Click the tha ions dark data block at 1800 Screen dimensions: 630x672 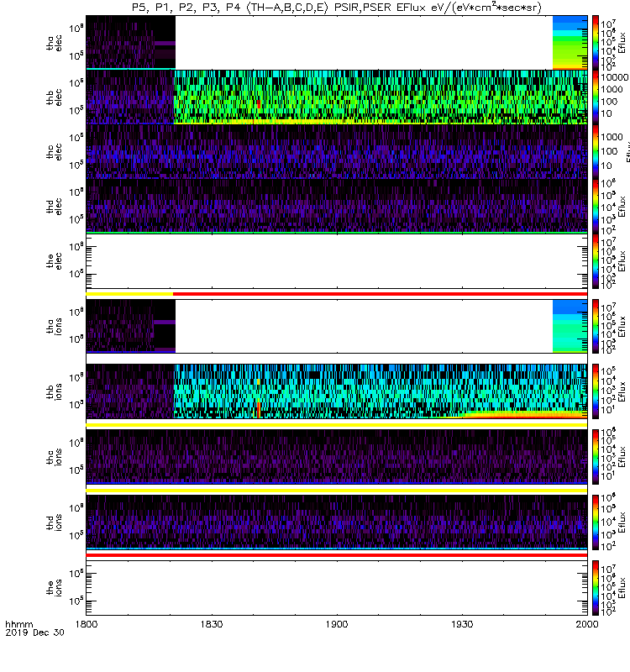tap(131, 326)
